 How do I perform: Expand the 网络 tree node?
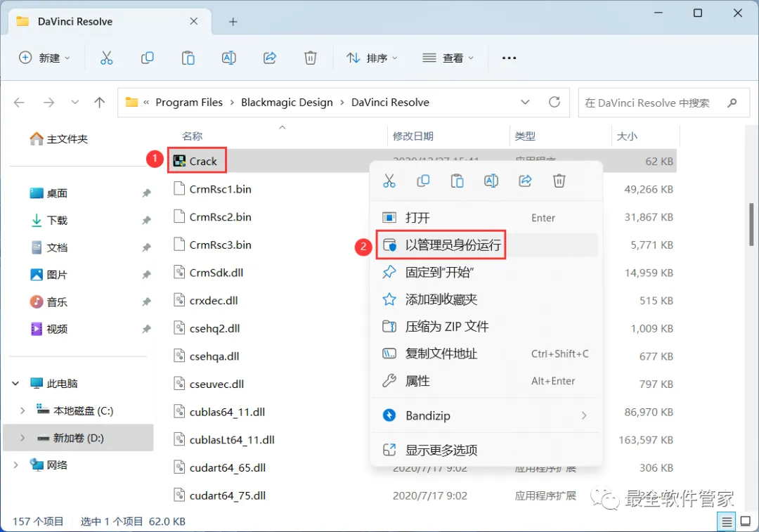15,465
